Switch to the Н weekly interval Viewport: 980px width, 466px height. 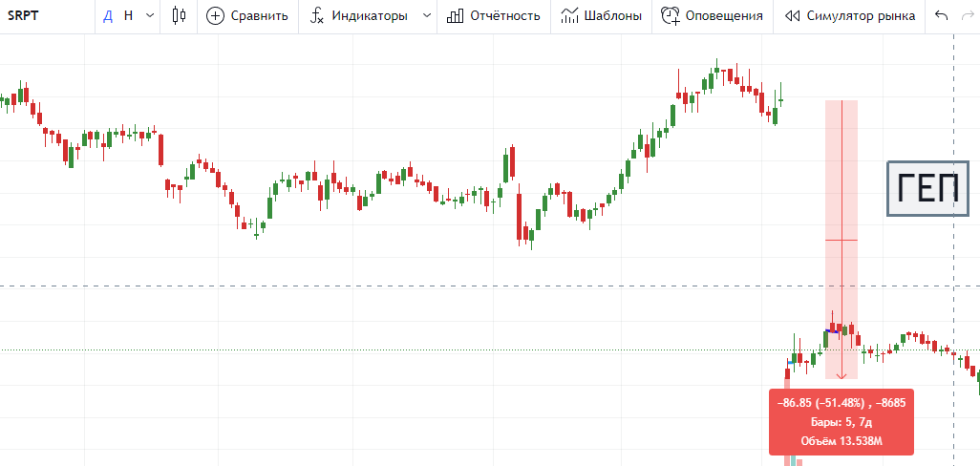click(128, 16)
